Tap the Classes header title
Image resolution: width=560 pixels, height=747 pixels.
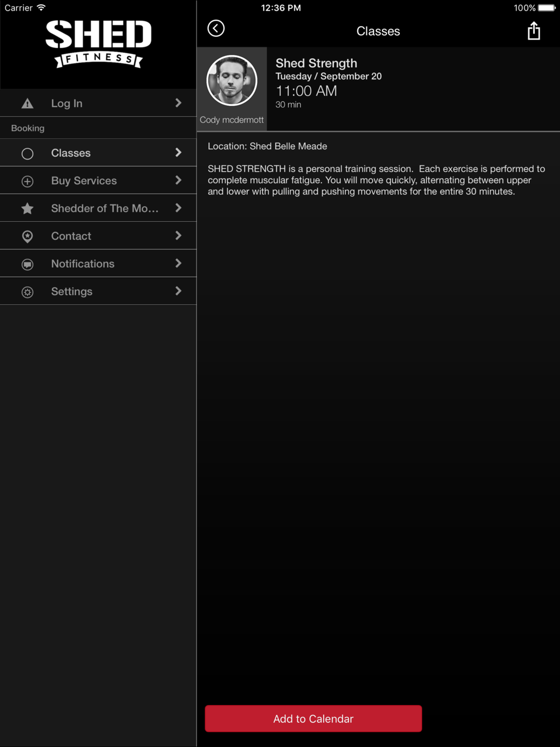click(379, 31)
